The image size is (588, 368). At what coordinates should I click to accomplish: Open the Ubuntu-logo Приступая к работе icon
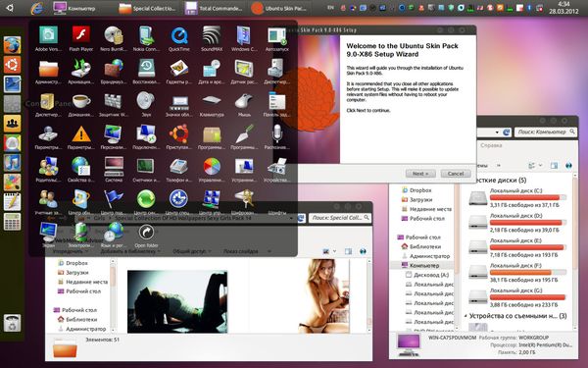click(179, 136)
